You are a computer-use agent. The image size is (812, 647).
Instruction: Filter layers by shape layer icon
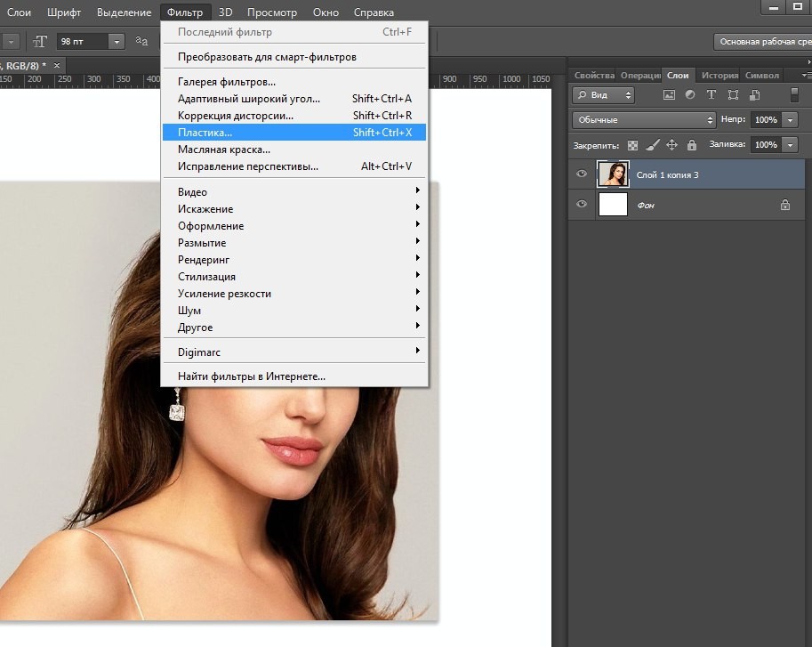coord(733,95)
